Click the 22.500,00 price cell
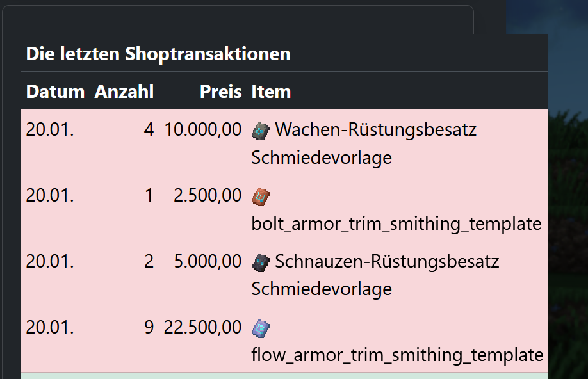 click(203, 327)
